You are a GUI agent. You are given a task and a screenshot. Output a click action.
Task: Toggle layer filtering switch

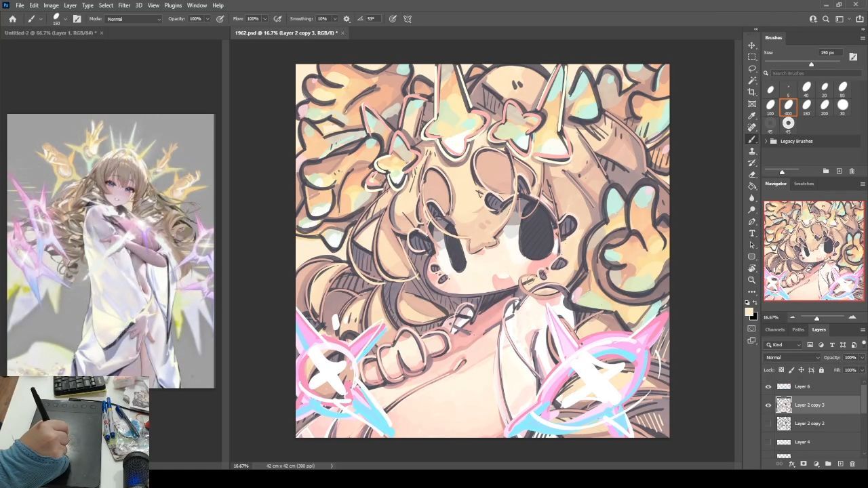[x=864, y=343]
